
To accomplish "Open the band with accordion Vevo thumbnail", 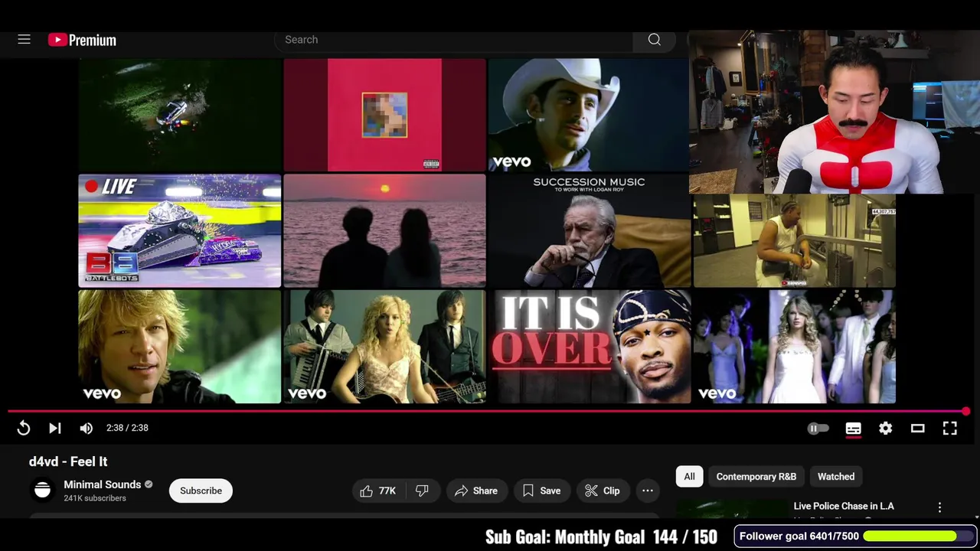I will click(x=384, y=347).
